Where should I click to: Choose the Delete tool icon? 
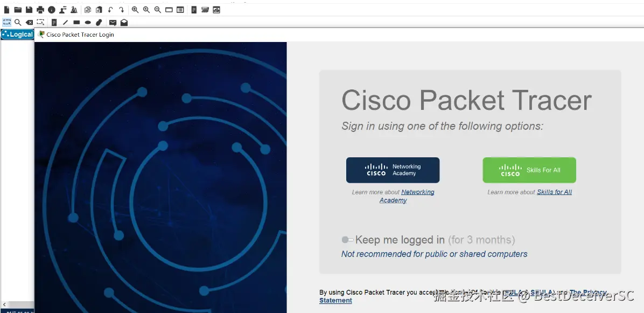pos(29,22)
